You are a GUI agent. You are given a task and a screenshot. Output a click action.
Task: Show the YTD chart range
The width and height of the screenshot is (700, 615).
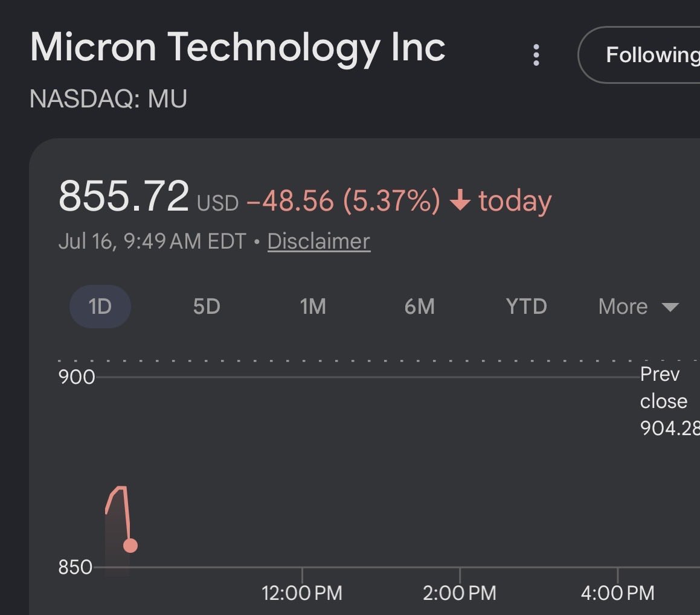[x=526, y=307]
